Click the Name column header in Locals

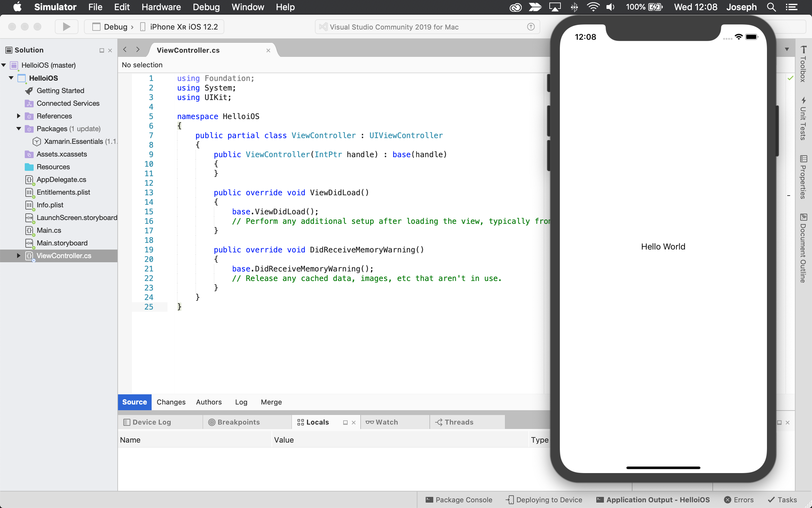click(x=195, y=440)
